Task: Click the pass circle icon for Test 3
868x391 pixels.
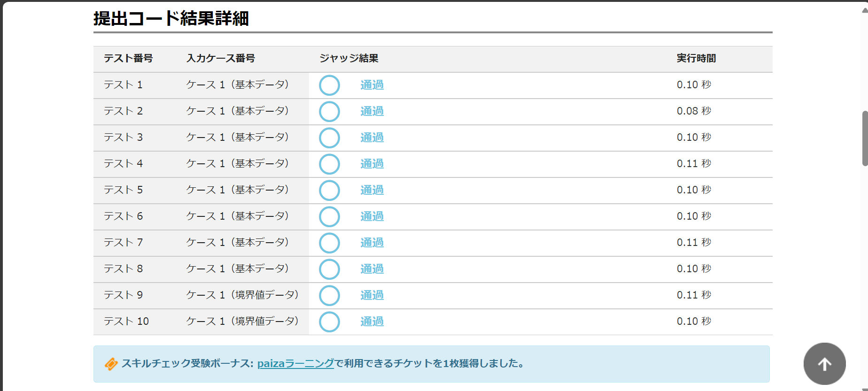Action: (329, 138)
